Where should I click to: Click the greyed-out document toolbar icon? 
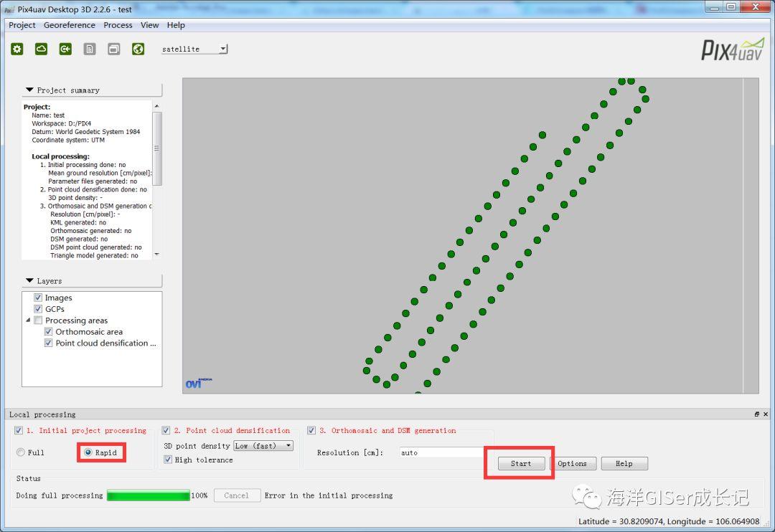pos(90,49)
